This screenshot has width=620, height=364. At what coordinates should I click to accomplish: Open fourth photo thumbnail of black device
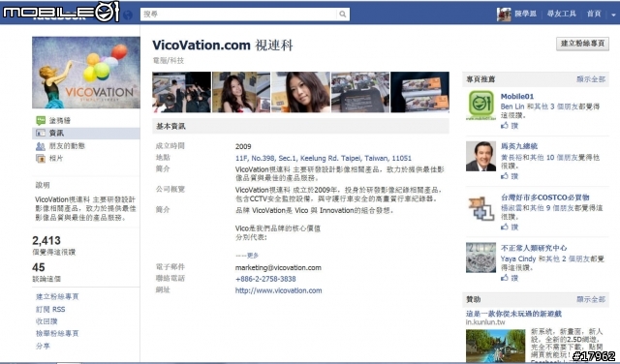(360, 92)
